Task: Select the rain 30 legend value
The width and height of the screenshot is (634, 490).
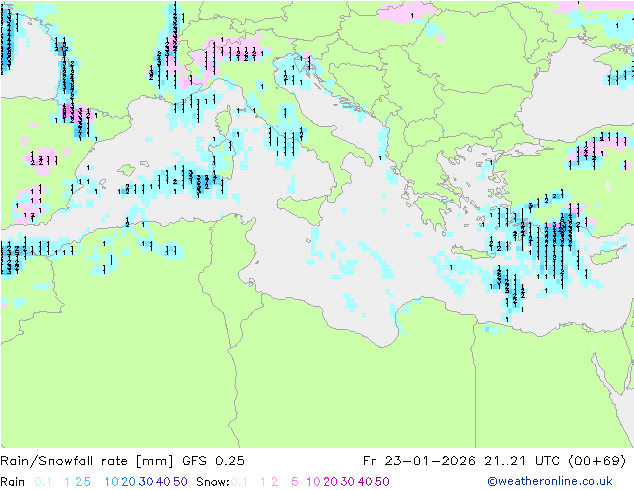Action: pos(146,482)
